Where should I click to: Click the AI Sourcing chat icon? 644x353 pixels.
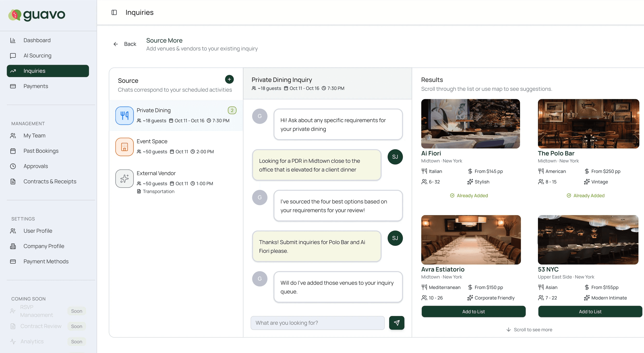click(13, 55)
